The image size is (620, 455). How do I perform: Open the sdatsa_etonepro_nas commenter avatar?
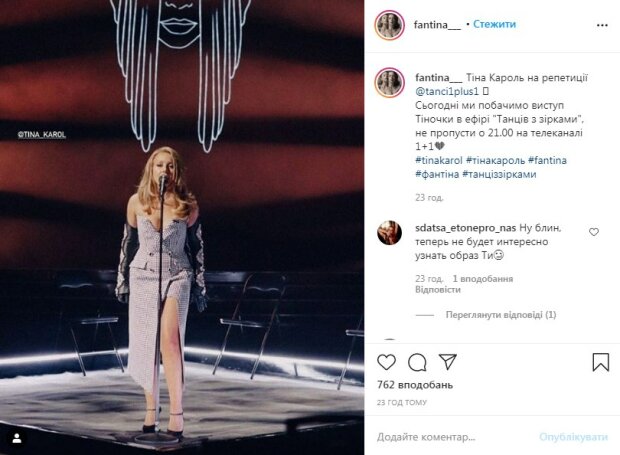(x=389, y=233)
